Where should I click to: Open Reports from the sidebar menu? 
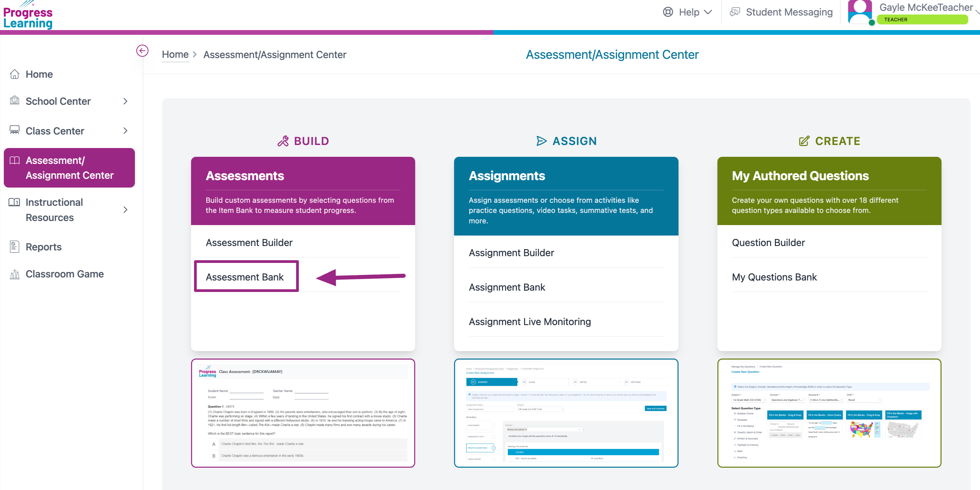(43, 247)
